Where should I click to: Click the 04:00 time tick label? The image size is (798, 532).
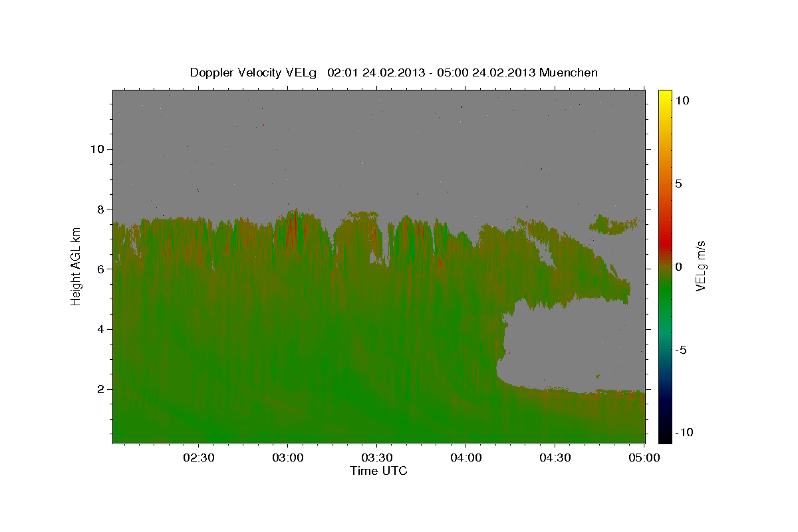pyautogui.click(x=465, y=458)
